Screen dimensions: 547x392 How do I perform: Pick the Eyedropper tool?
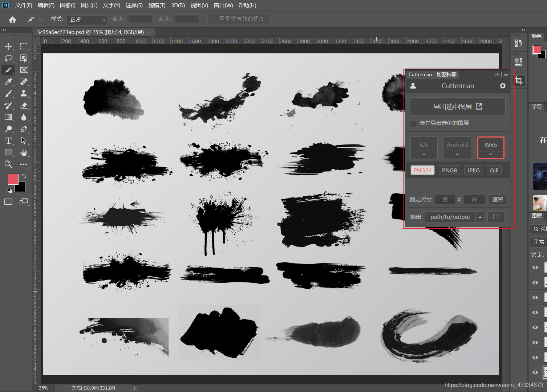tap(8, 82)
